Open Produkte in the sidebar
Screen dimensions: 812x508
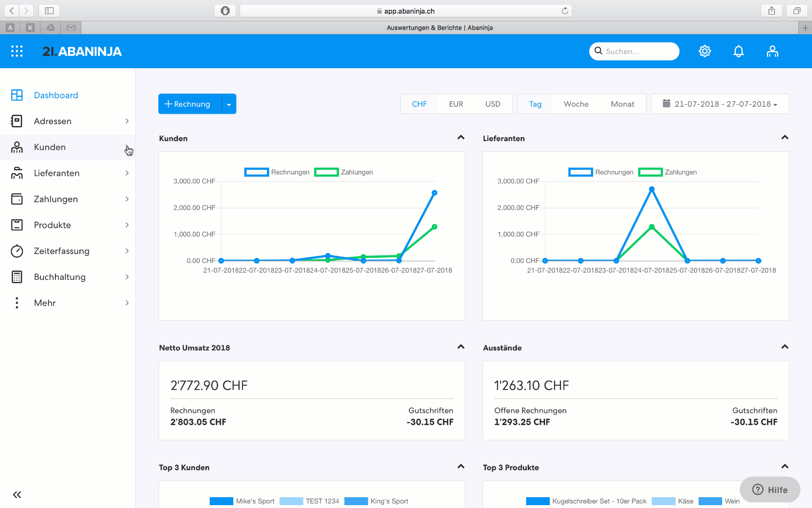(53, 225)
